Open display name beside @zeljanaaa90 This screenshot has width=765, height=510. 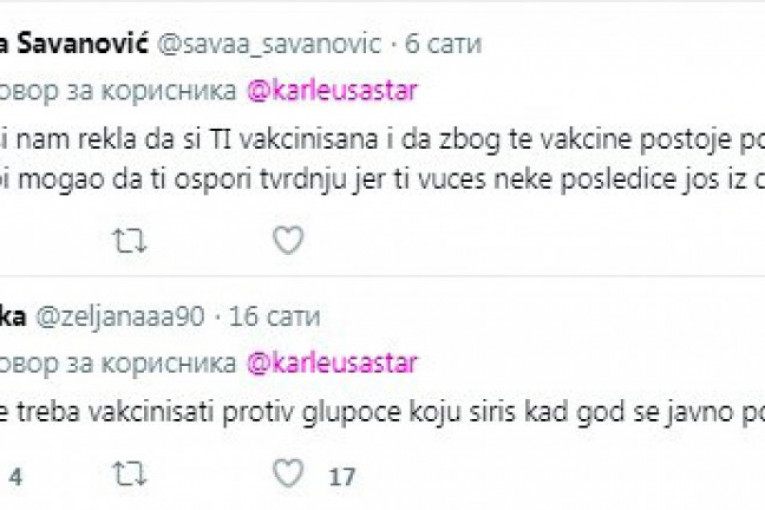13,317
